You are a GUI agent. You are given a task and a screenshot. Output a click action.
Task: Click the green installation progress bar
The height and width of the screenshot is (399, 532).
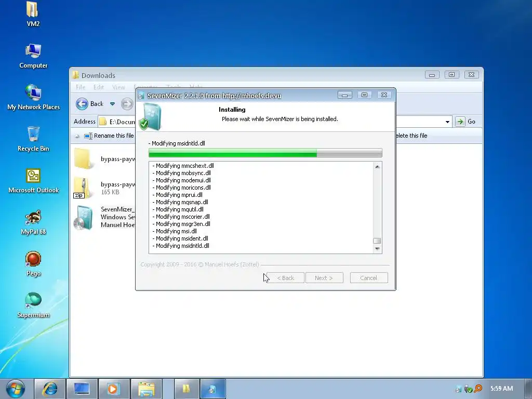[x=265, y=153]
